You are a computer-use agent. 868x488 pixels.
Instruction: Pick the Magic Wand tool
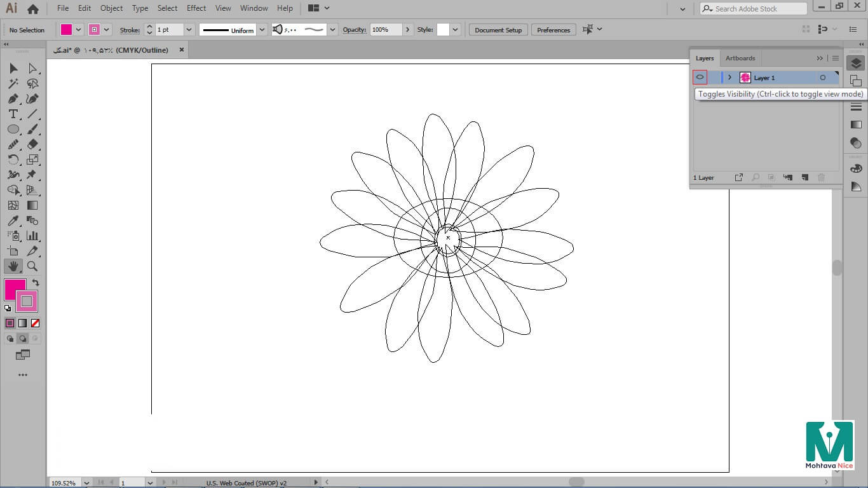click(x=13, y=83)
